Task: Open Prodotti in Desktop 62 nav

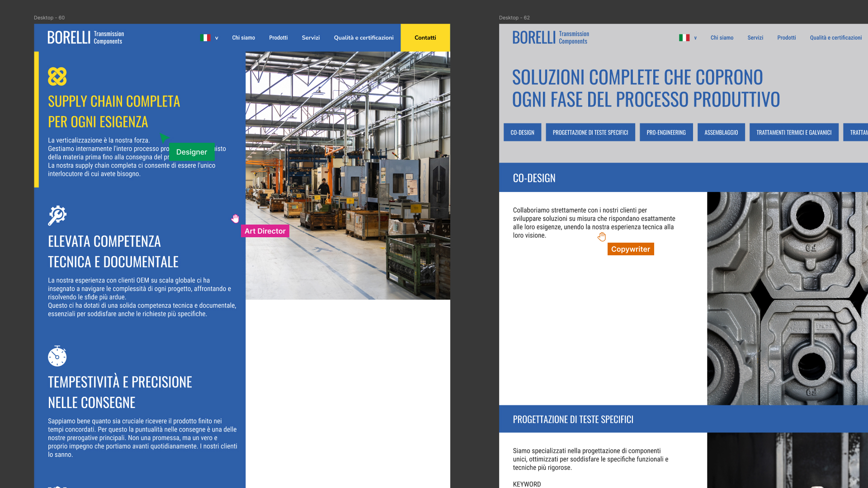Action: pos(787,38)
